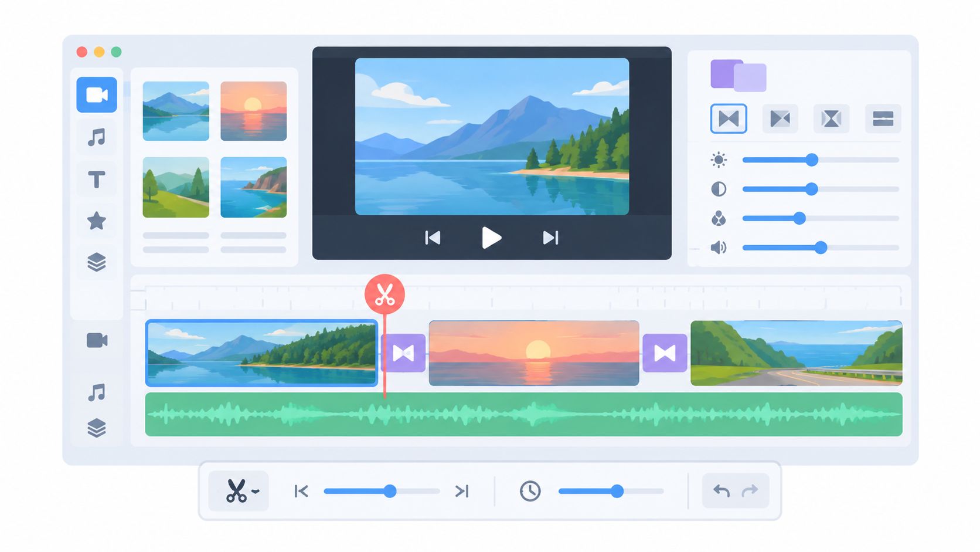Select the video camera sidebar tab
980x552 pixels.
coord(97,94)
